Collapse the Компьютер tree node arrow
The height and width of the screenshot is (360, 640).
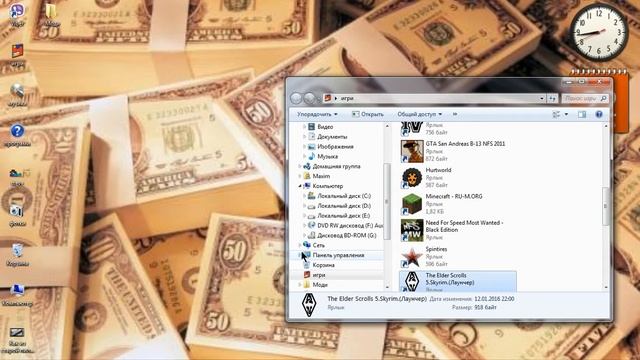(x=300, y=186)
